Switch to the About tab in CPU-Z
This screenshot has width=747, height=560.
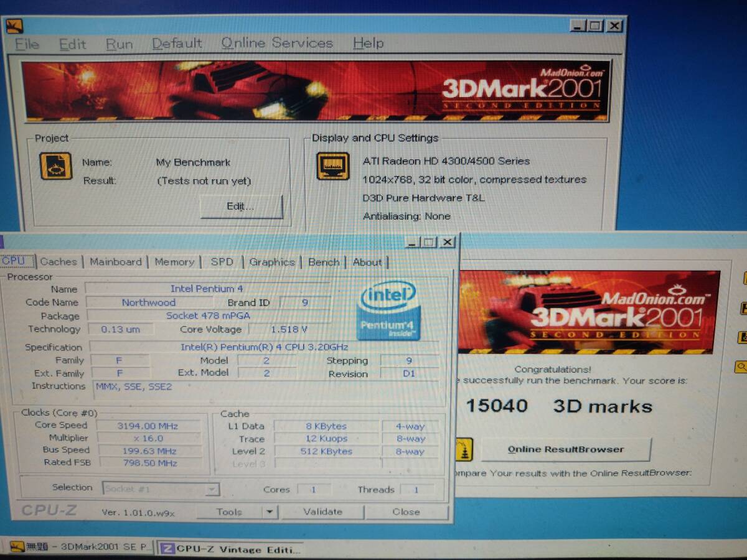click(x=367, y=262)
